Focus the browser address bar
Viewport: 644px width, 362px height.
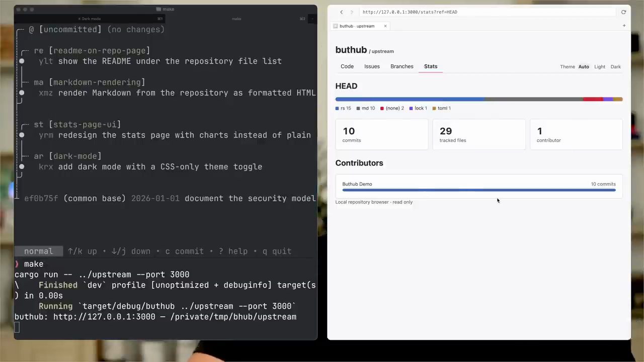coord(487,12)
